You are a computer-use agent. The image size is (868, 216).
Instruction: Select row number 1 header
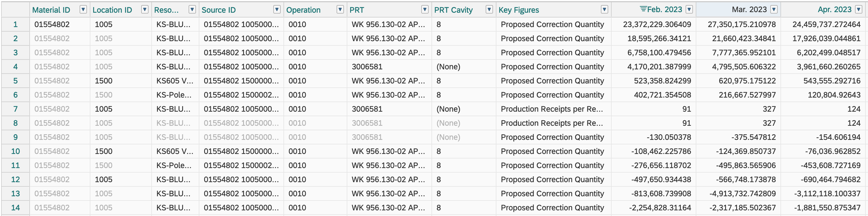click(x=16, y=25)
